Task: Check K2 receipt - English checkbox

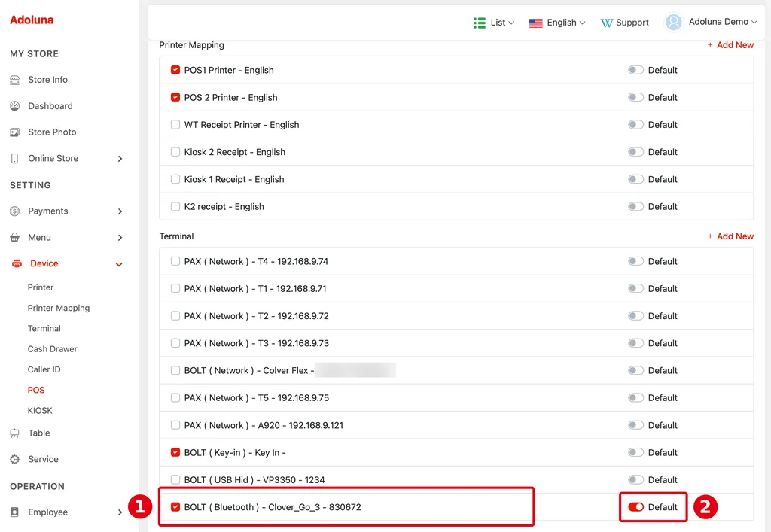Action: pyautogui.click(x=175, y=206)
